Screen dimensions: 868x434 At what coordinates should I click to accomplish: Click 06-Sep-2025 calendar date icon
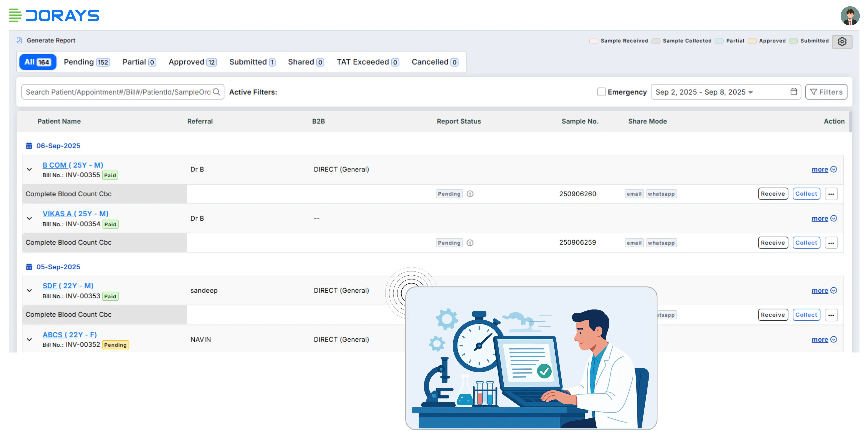(x=29, y=146)
